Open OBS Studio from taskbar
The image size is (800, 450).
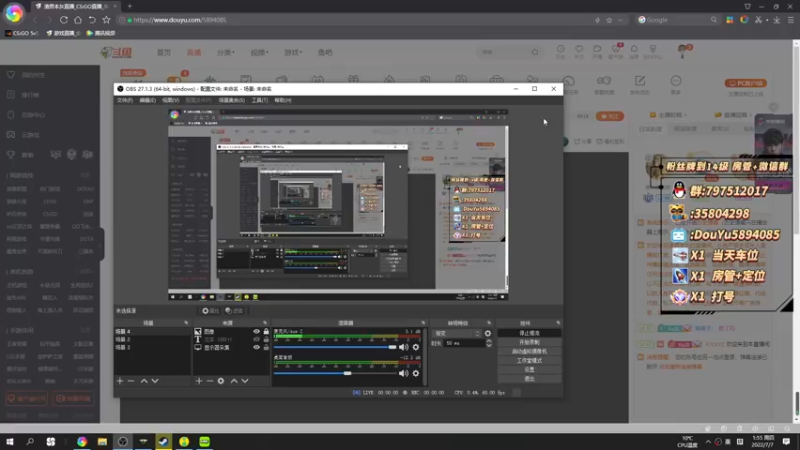click(122, 441)
